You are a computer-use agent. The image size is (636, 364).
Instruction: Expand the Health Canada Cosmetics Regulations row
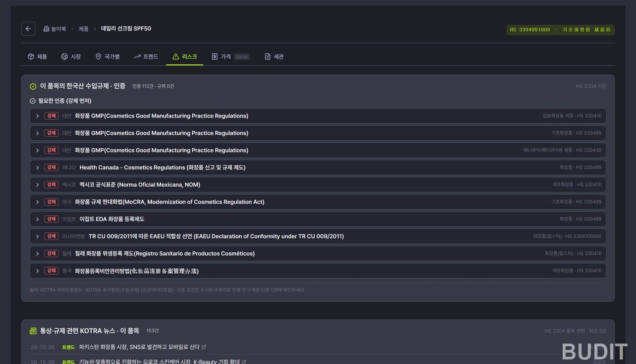click(x=318, y=167)
